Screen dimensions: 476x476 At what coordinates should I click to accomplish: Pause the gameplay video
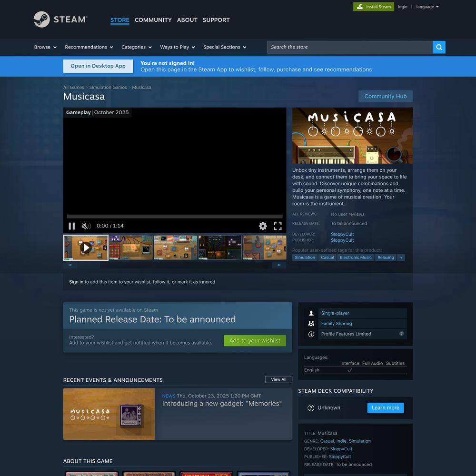click(x=72, y=226)
